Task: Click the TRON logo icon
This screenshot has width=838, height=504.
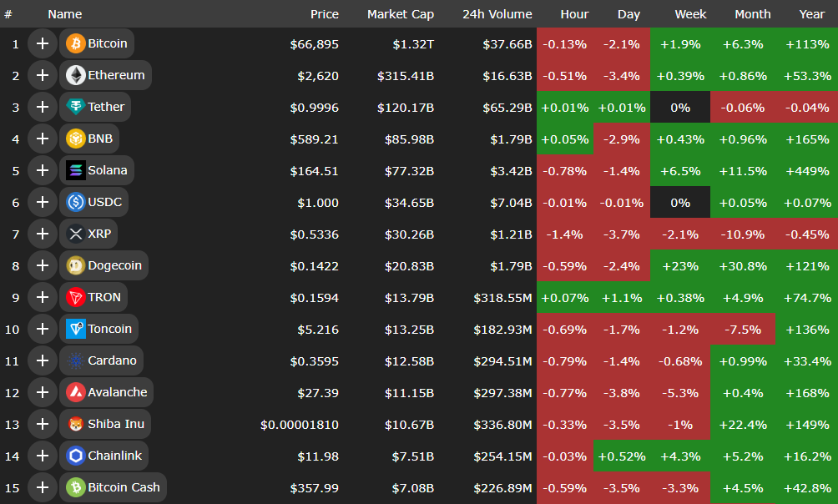Action: [76, 297]
